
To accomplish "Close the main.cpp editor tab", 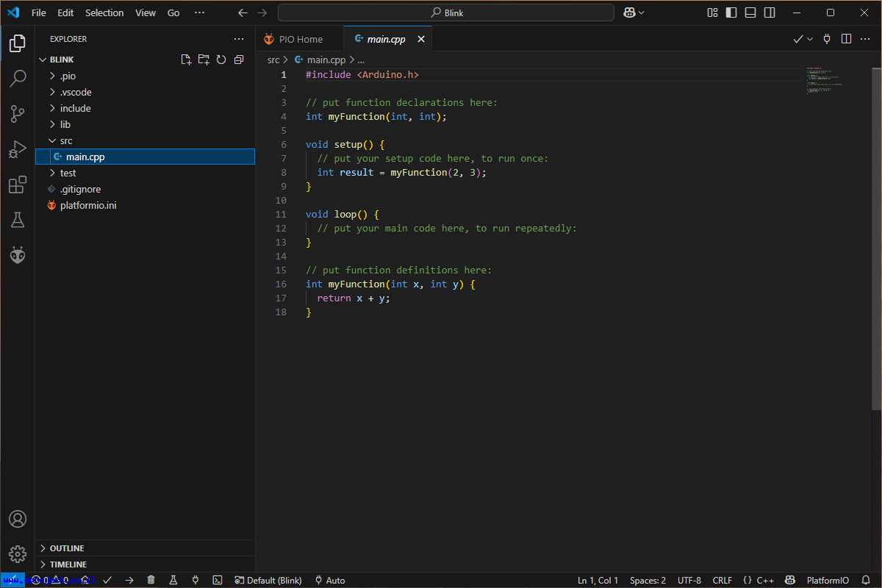I will click(421, 39).
